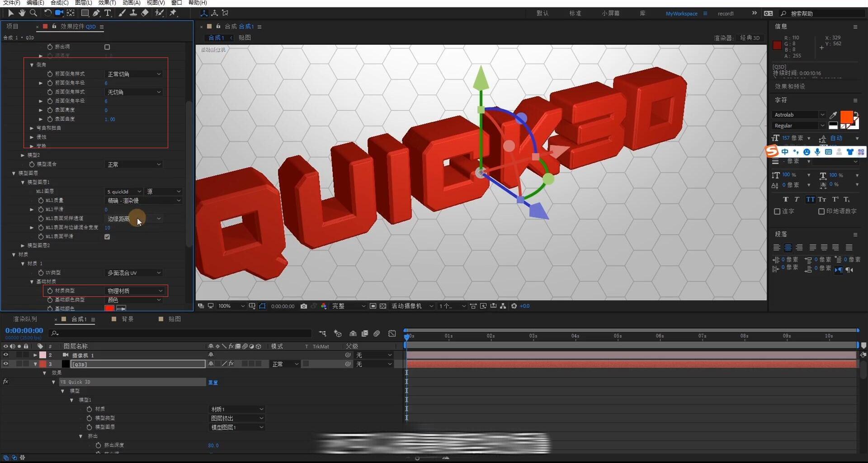Viewport: 868px width, 463px height.
Task: Select the 标准 workspace
Action: click(x=575, y=14)
